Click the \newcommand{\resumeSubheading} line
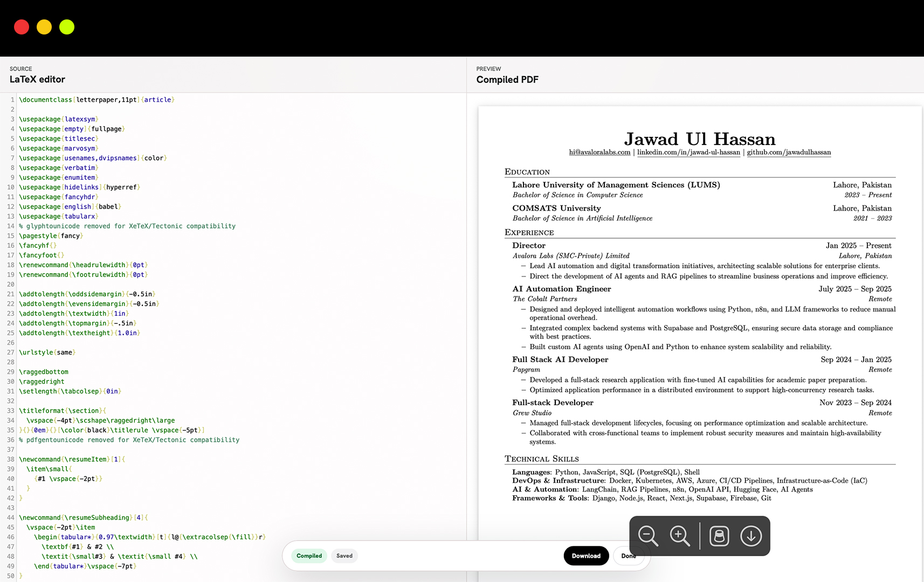The height and width of the screenshot is (582, 924). [84, 517]
